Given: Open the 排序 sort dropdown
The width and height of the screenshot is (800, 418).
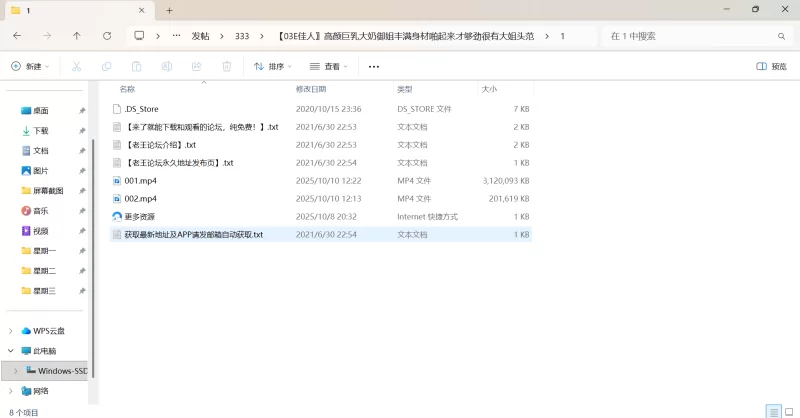Looking at the screenshot, I should point(272,67).
